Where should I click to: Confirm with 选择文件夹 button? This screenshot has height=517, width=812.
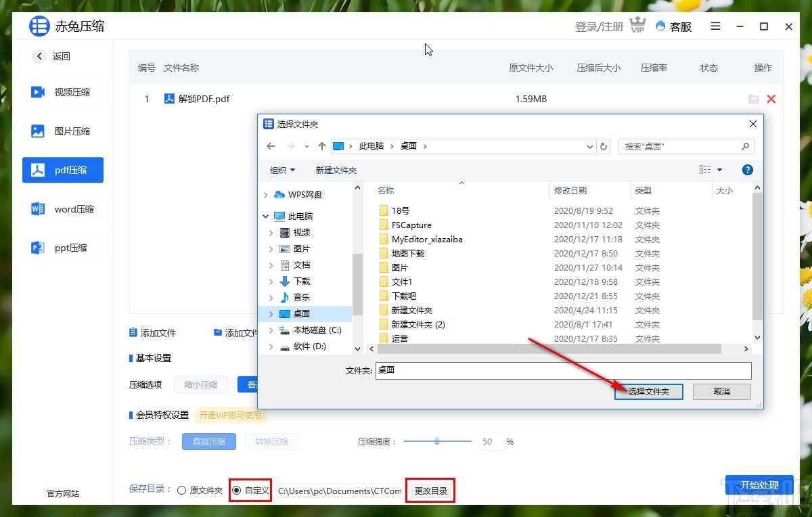click(x=649, y=392)
